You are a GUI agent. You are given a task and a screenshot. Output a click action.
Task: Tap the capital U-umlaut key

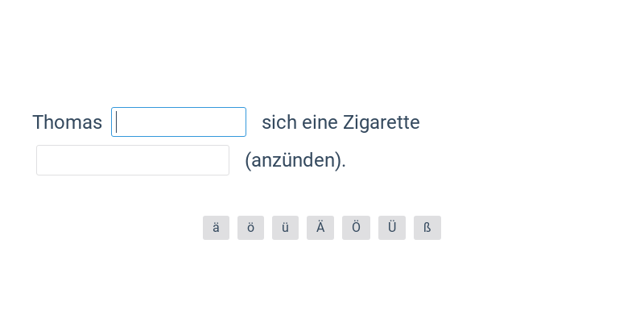tap(392, 228)
